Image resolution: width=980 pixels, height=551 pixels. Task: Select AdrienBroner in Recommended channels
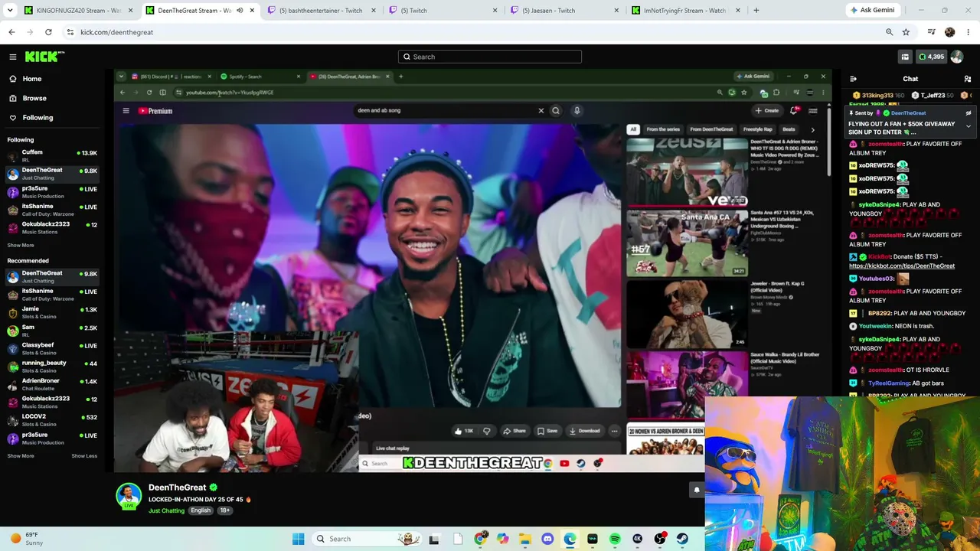pyautogui.click(x=52, y=384)
